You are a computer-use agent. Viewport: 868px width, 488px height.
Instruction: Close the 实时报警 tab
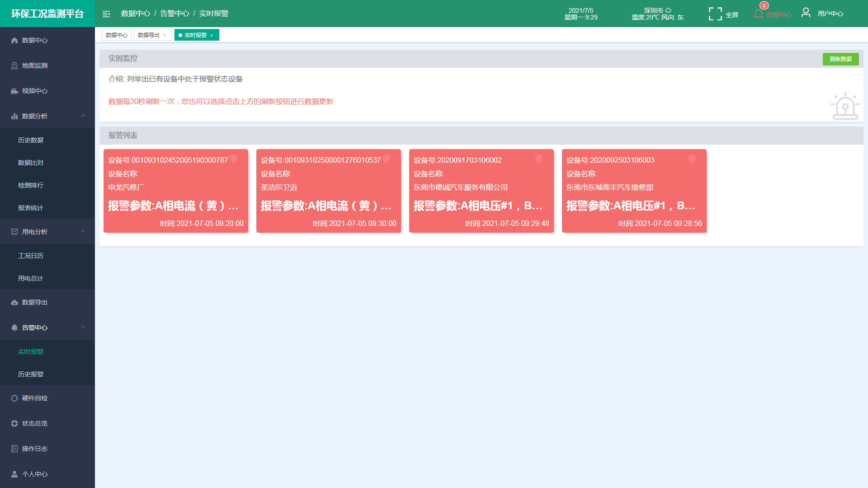212,35
